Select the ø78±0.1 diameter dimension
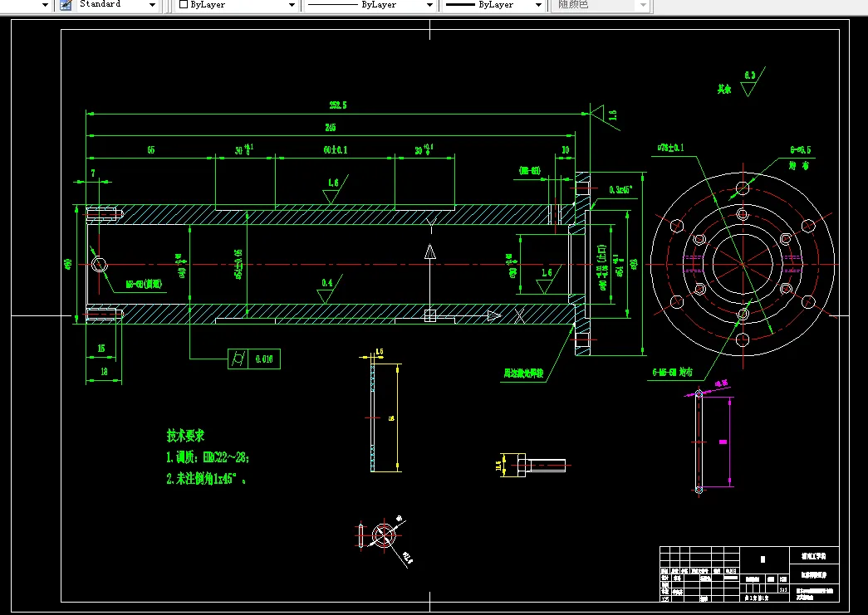 670,148
